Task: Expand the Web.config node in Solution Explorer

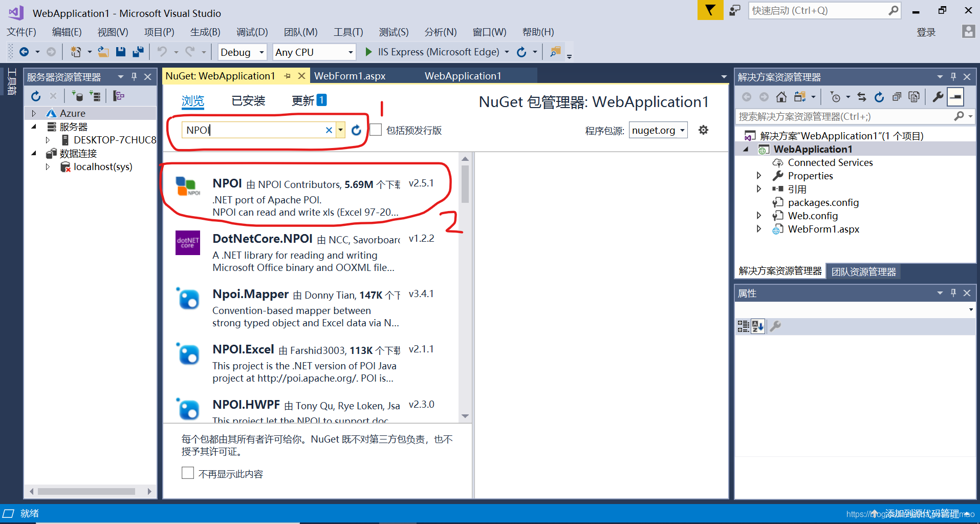Action: pos(759,215)
